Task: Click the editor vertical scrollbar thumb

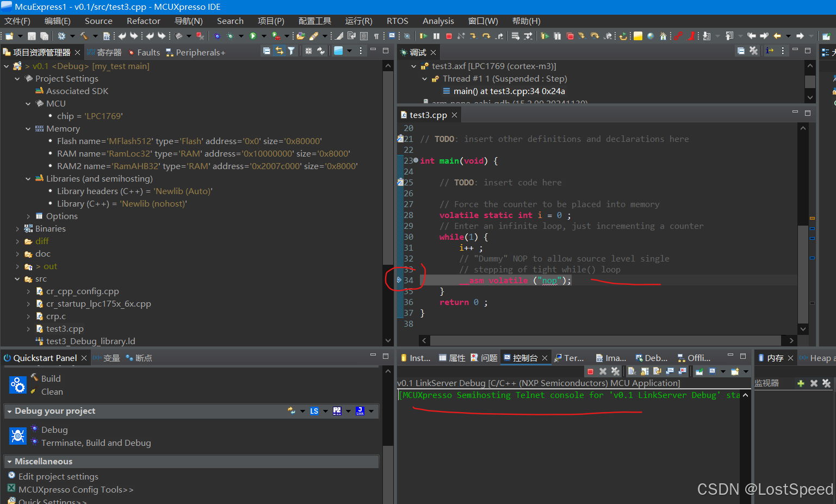Action: (803, 273)
